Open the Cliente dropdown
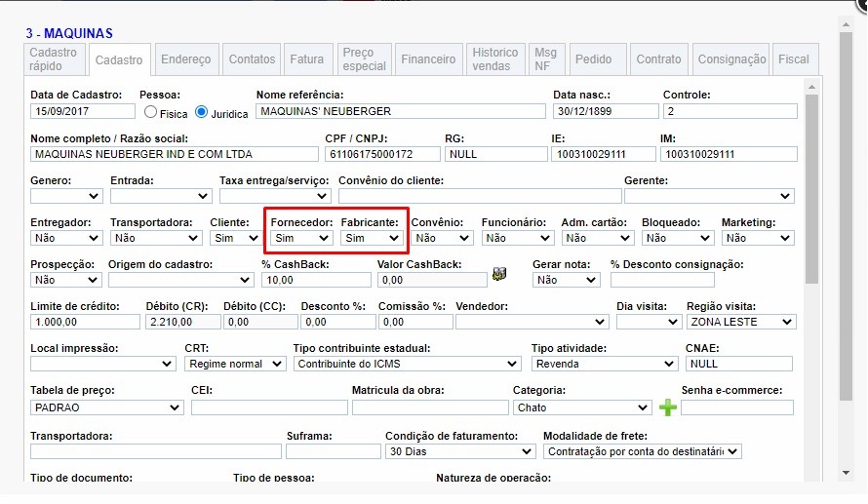Image resolution: width=868 pixels, height=504 pixels. click(x=236, y=238)
